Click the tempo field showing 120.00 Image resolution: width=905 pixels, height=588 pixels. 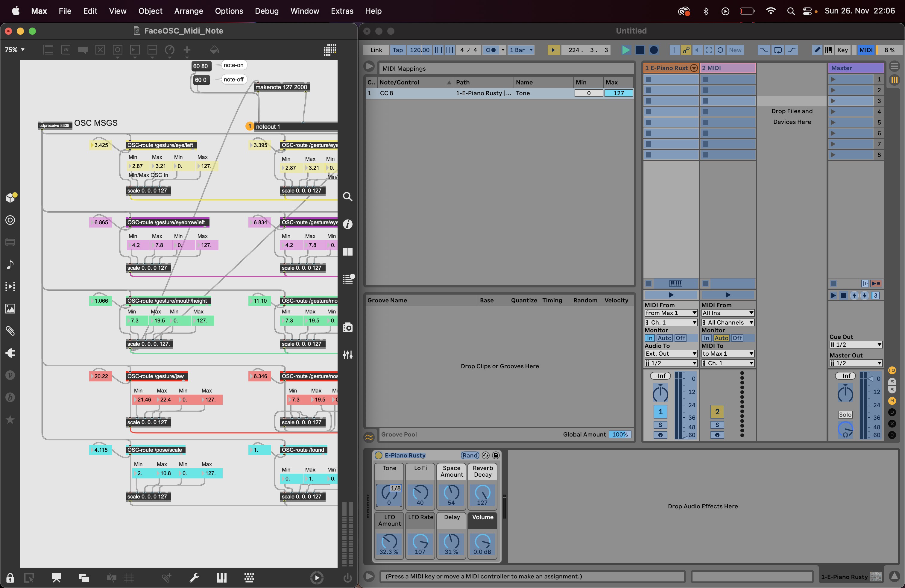coord(419,50)
